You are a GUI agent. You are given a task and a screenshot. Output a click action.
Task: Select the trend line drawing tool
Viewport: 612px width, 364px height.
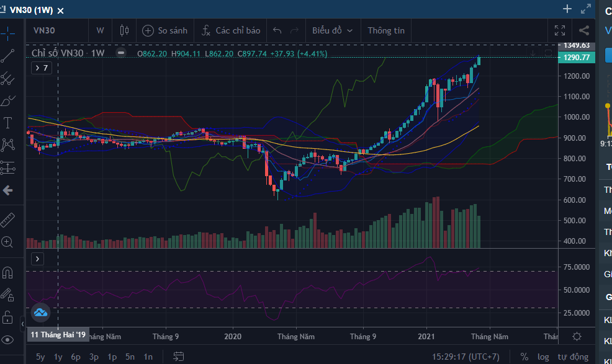click(8, 56)
